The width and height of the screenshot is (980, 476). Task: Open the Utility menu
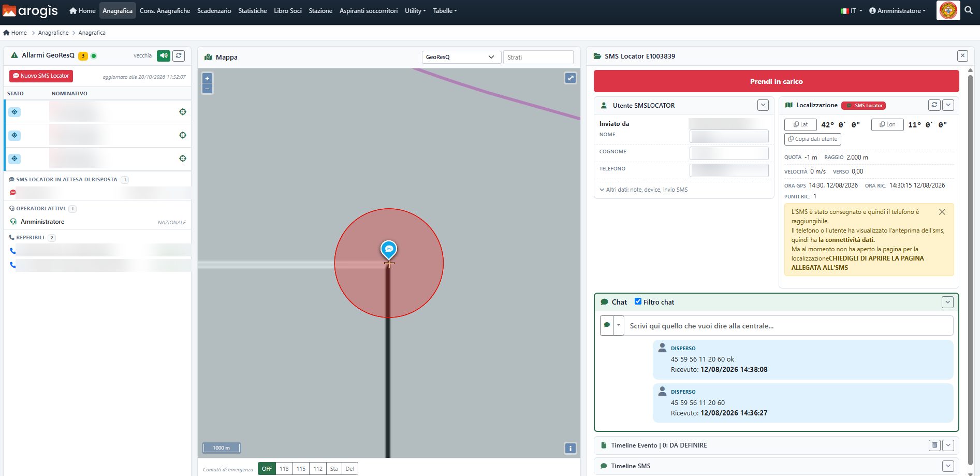tap(415, 10)
